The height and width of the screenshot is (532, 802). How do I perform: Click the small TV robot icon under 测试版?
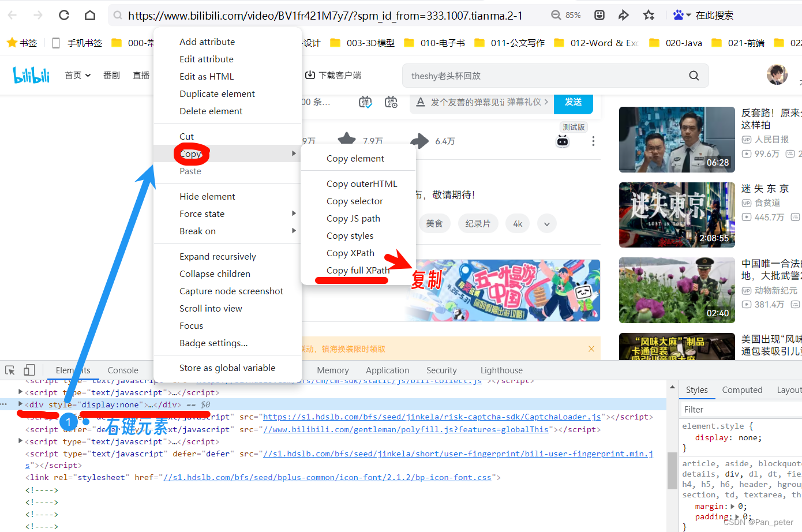563,141
